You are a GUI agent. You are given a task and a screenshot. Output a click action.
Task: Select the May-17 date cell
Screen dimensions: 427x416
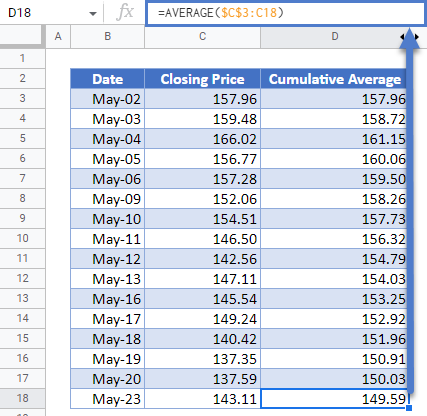[x=107, y=319]
